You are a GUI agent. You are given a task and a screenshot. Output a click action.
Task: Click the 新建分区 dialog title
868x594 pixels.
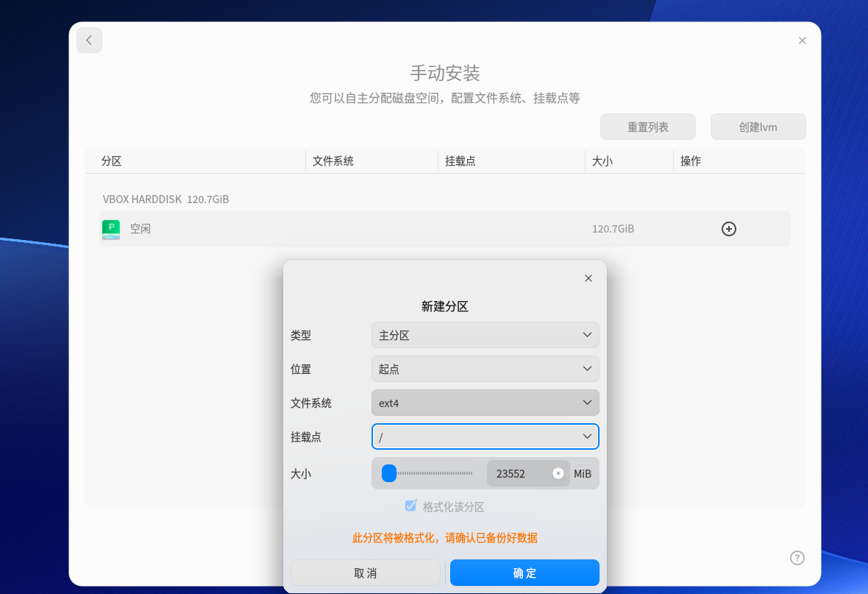[444, 306]
